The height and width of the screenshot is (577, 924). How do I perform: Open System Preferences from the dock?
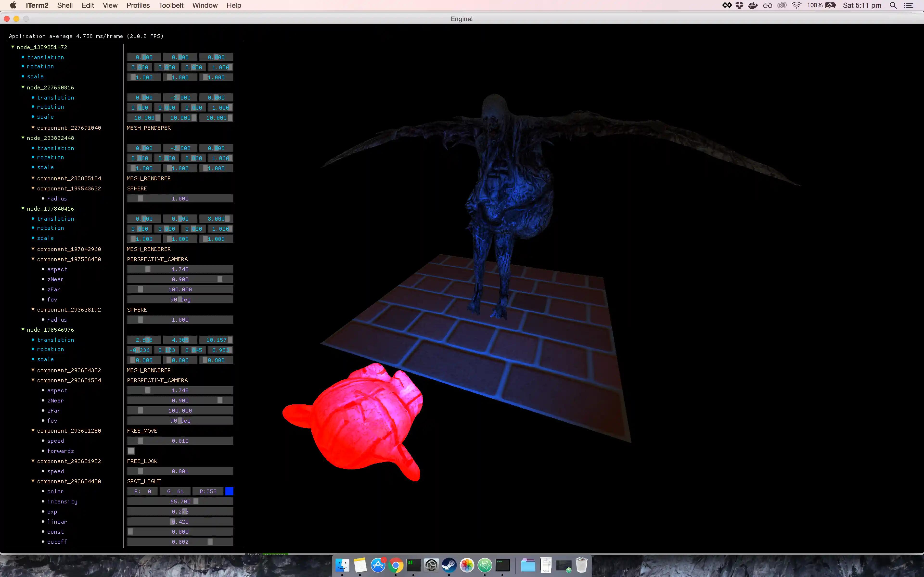pos(431,565)
